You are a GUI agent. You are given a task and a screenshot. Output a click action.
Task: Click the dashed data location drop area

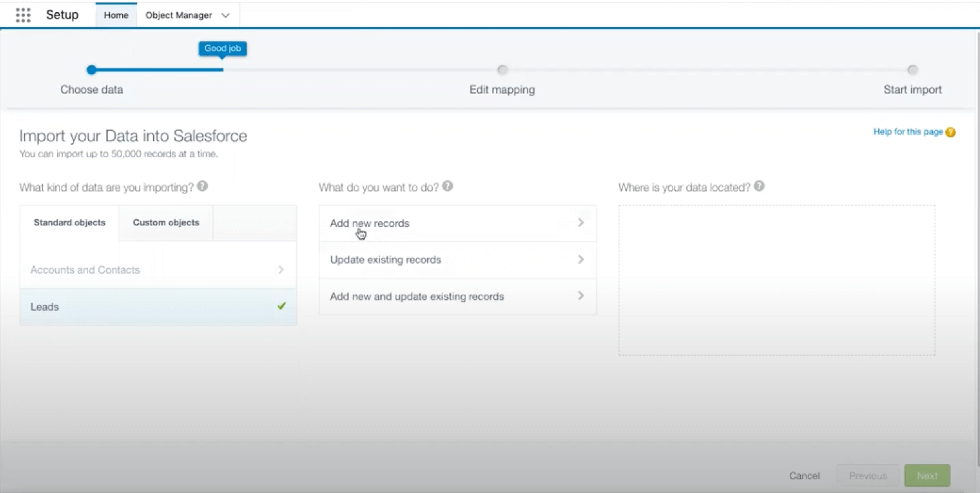tap(776, 280)
